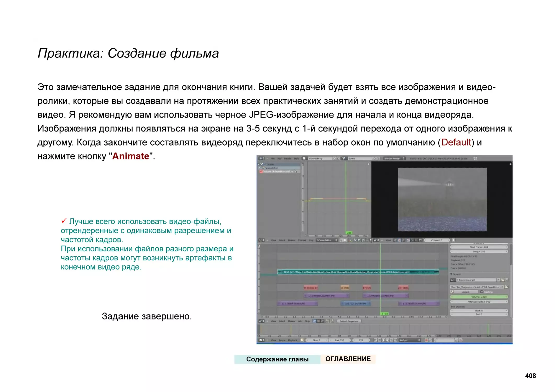This screenshot has width=555, height=392.
Task: Open the Sequencer editor type selector icon
Action: coord(261,321)
